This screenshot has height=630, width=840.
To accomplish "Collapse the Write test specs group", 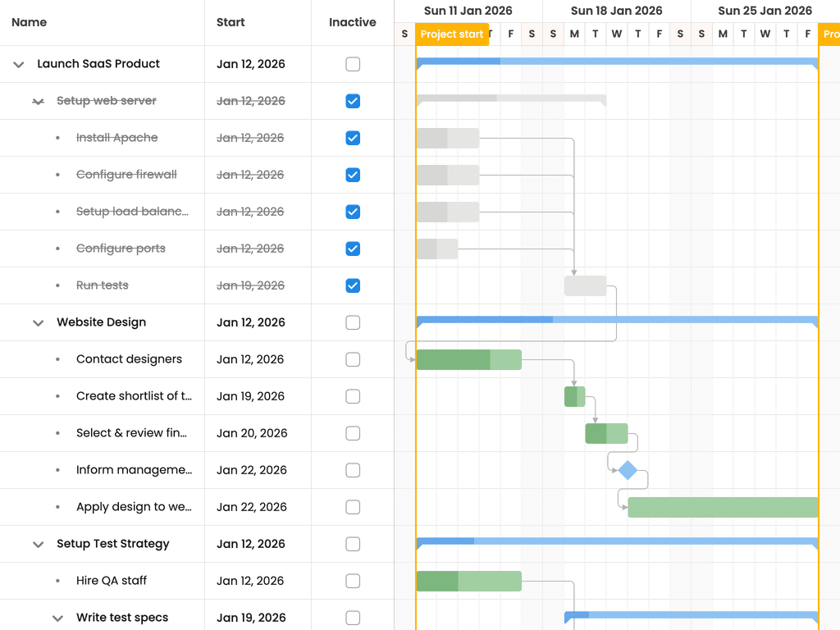I will 58,619.
